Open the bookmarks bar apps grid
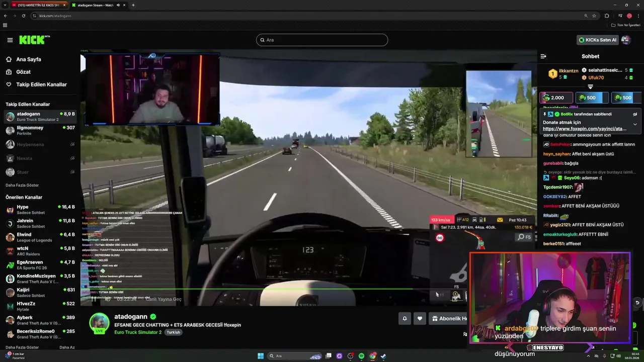The width and height of the screenshot is (644, 362). coord(5,25)
